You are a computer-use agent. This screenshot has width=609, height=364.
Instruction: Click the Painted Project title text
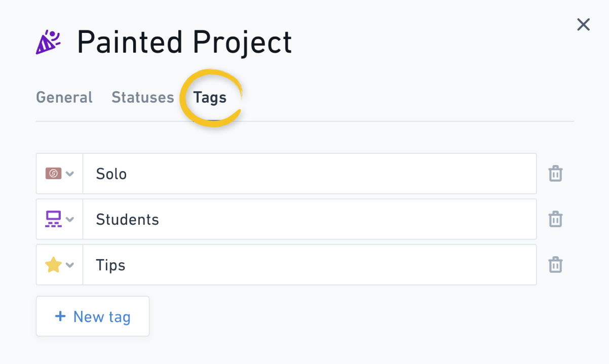coord(184,42)
